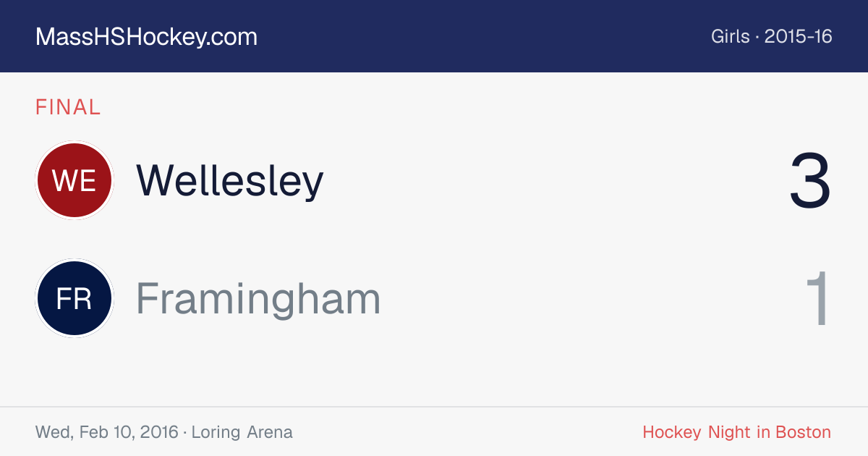Open the MassHSHockey.com site title
The width and height of the screenshot is (868, 456).
(x=146, y=37)
